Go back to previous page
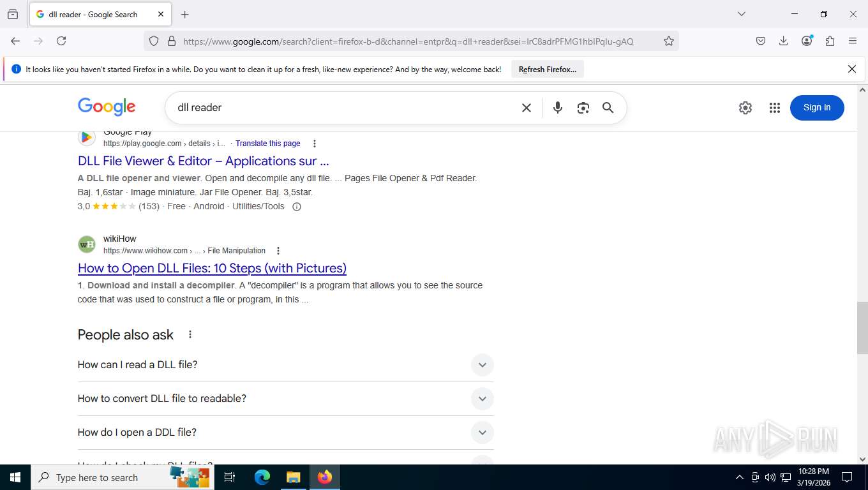The height and width of the screenshot is (490, 868). 15,41
